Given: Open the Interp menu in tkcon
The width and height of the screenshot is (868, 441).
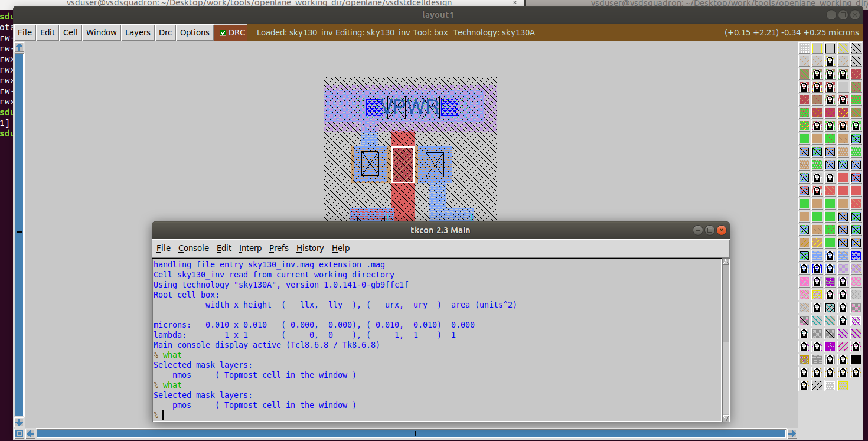Looking at the screenshot, I should click(x=250, y=248).
